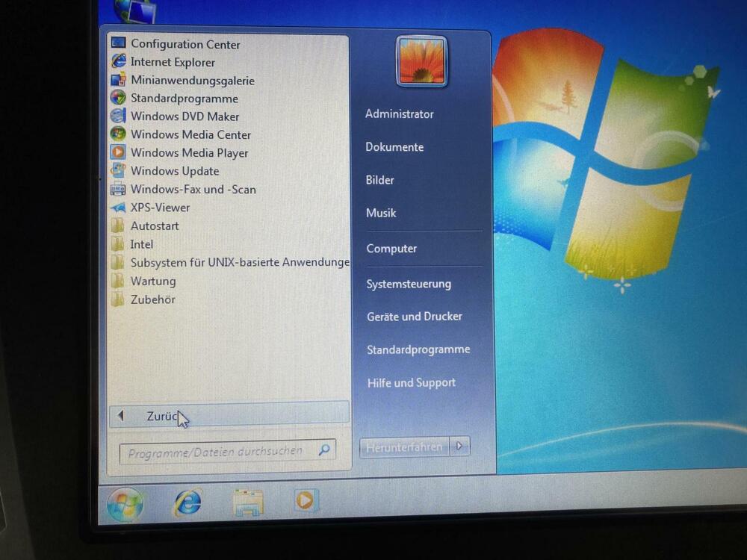Click the XPS-Viewer icon

[118, 208]
